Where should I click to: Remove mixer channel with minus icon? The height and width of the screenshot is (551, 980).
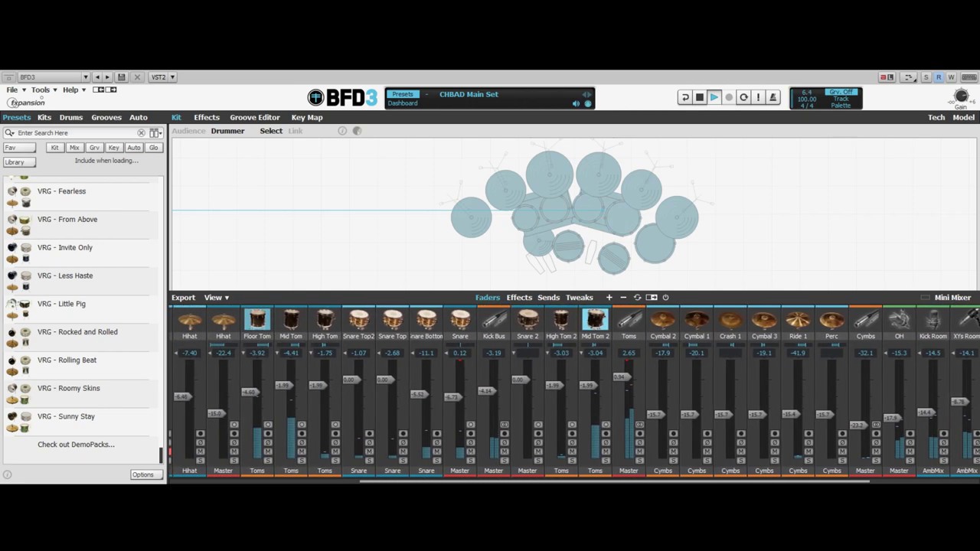tap(623, 298)
